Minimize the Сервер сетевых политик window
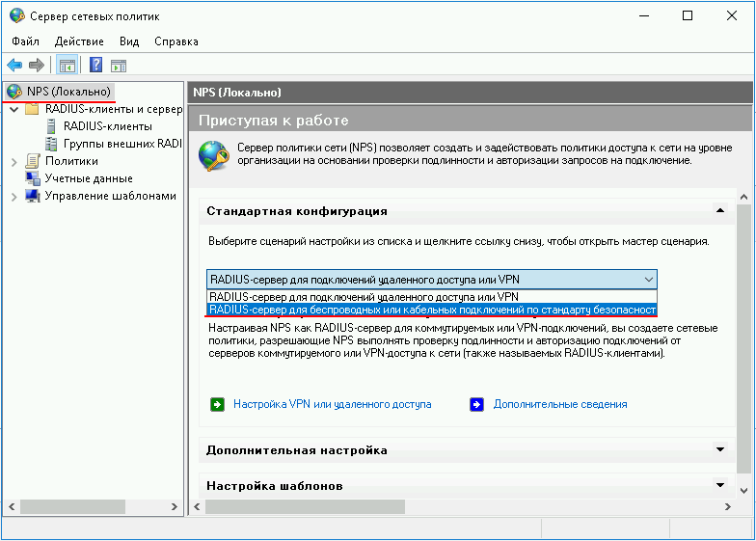The image size is (756, 541). pyautogui.click(x=644, y=15)
